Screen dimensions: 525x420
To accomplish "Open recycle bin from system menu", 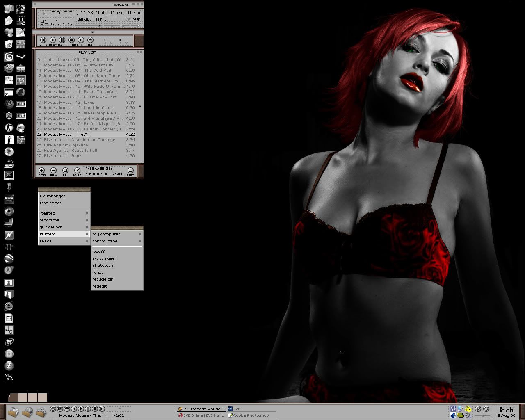I will 117,279.
